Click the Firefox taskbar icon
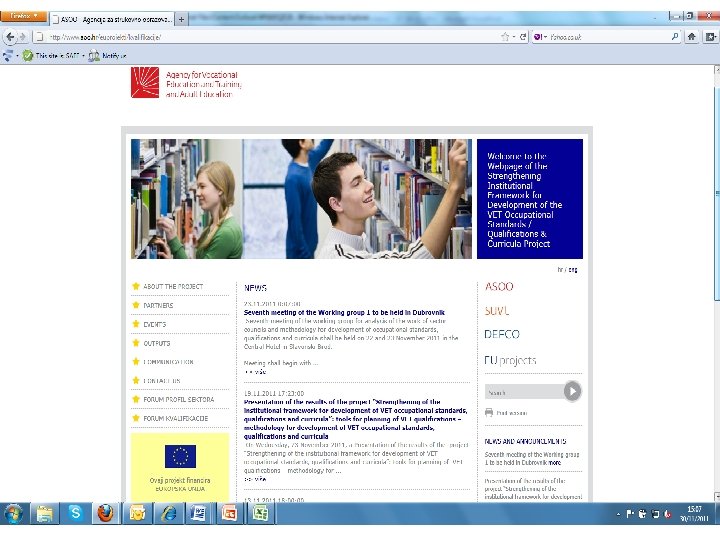 pos(106,513)
